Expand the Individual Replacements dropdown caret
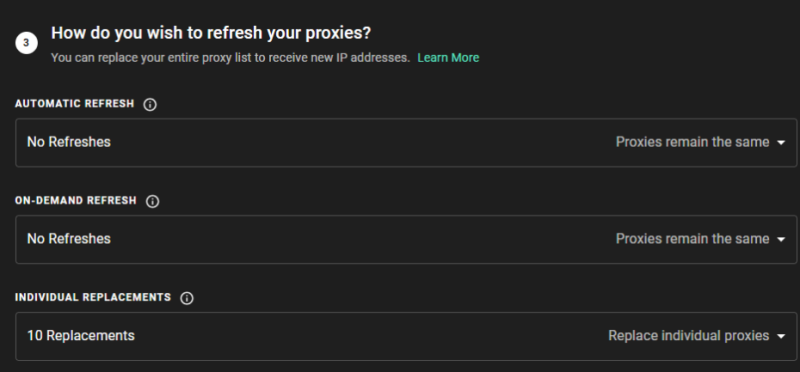 pyautogui.click(x=781, y=337)
